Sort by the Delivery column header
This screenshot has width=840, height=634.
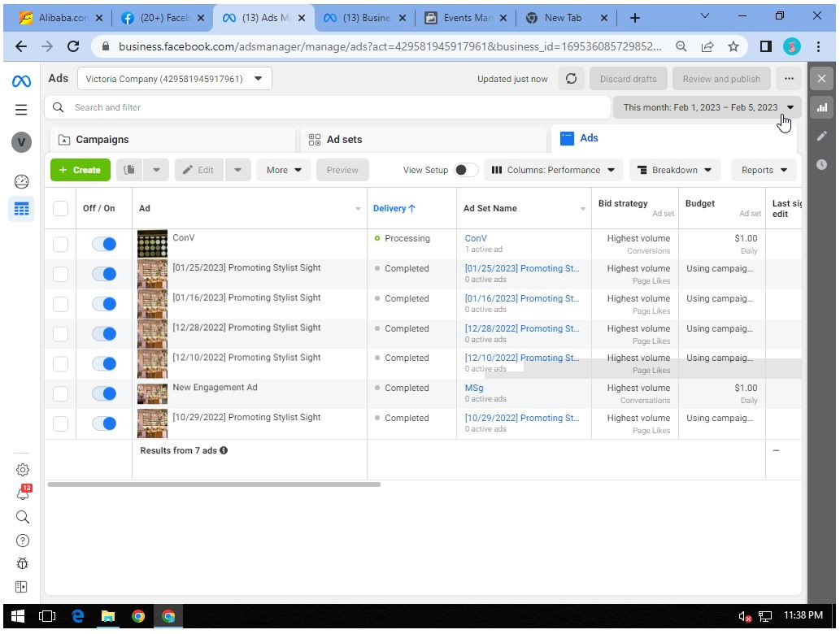(x=394, y=208)
